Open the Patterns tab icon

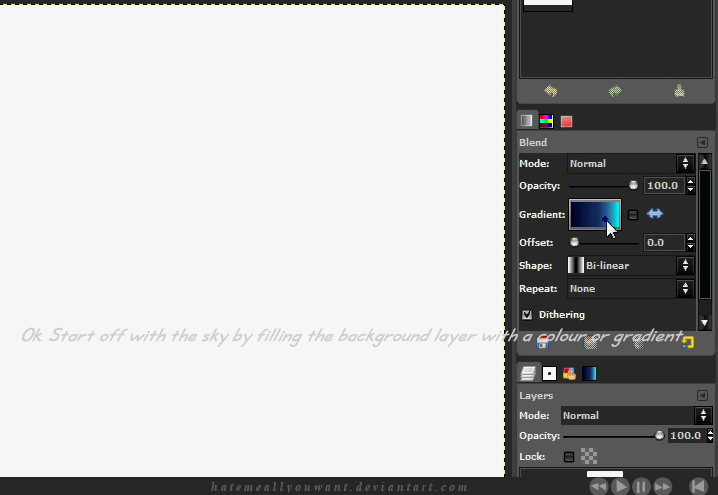coord(569,374)
